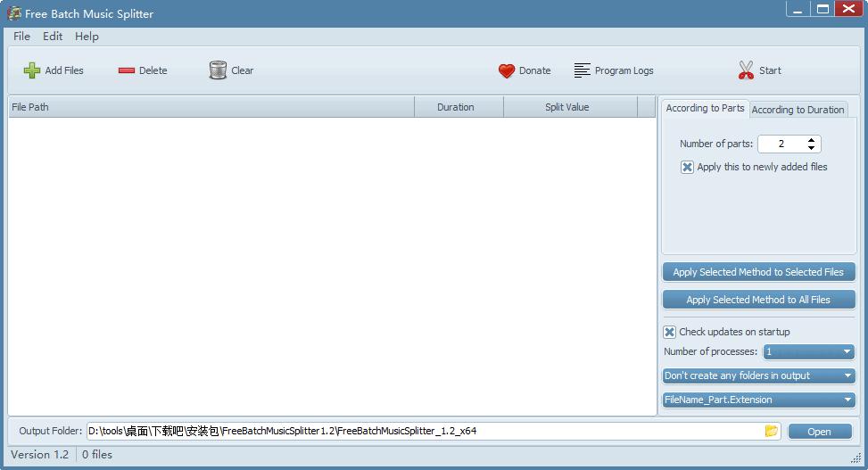Click the app icon in the title bar
Viewport: 868px width, 470px height.
tap(13, 13)
